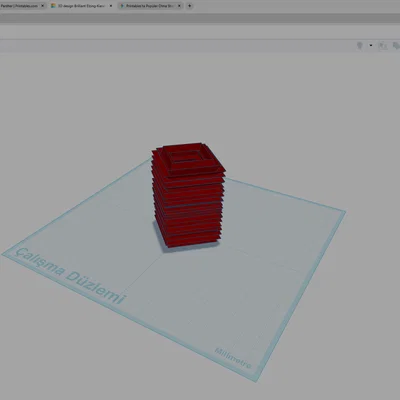This screenshot has height=400, width=400.
Task: Open the dropdown arrow beside the lightbulb
Action: pyautogui.click(x=371, y=46)
